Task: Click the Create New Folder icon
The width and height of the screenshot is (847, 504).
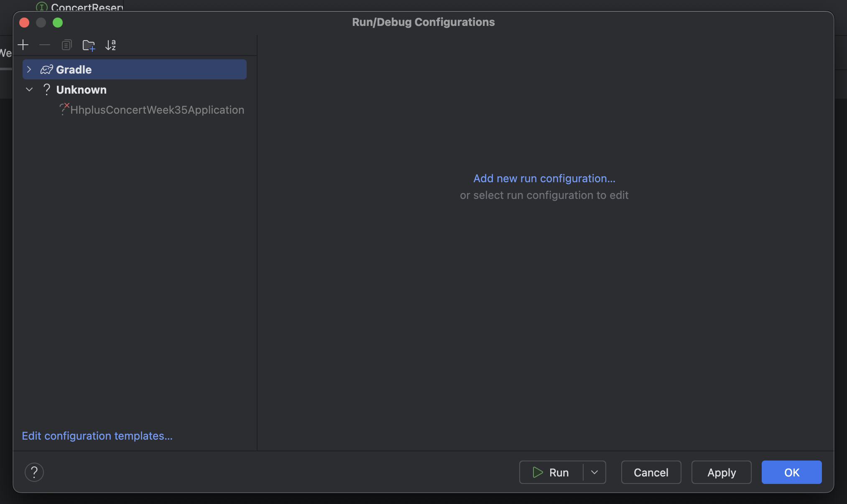Action: click(89, 45)
